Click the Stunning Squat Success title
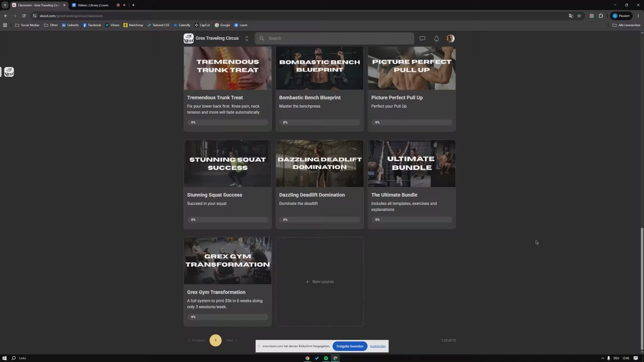This screenshot has width=644, height=362. (214, 195)
